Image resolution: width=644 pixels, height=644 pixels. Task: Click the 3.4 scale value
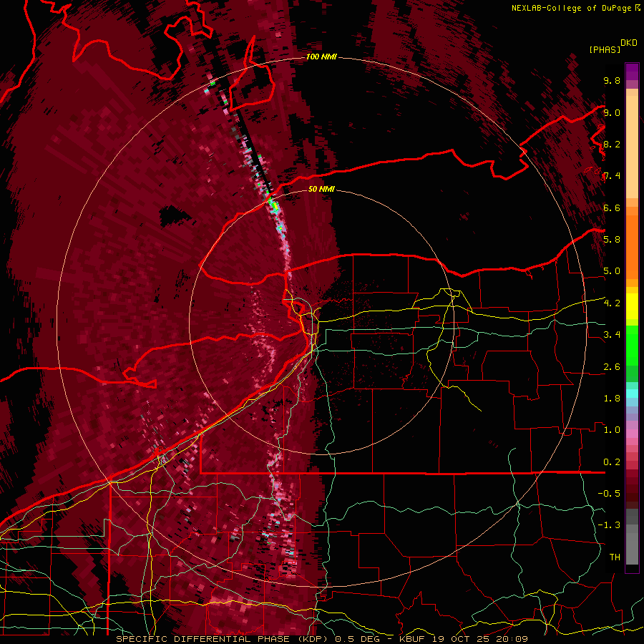[612, 335]
